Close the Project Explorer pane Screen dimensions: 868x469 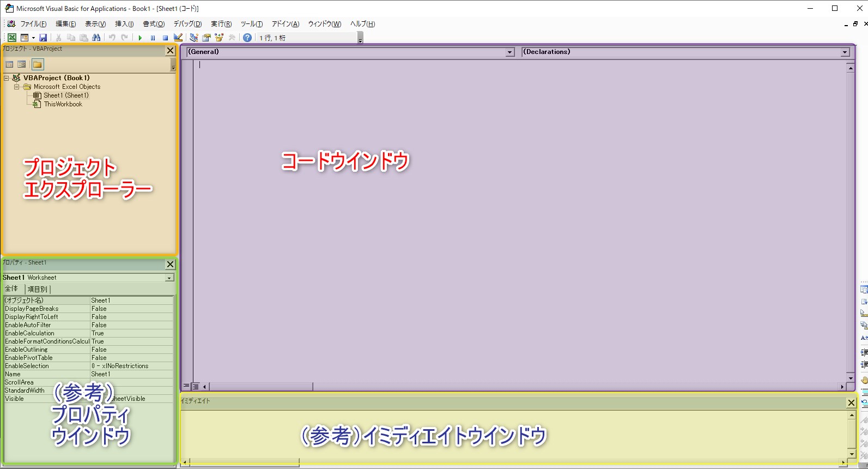pyautogui.click(x=170, y=50)
